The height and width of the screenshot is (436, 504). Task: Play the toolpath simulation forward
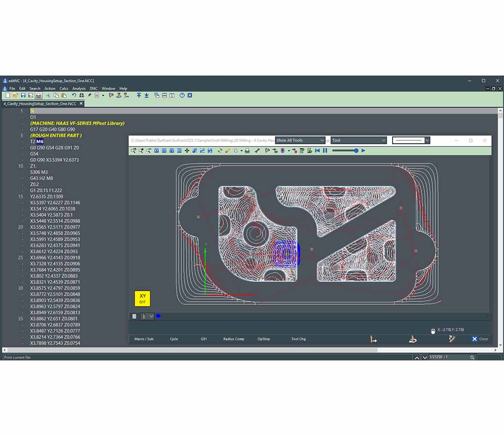363,151
